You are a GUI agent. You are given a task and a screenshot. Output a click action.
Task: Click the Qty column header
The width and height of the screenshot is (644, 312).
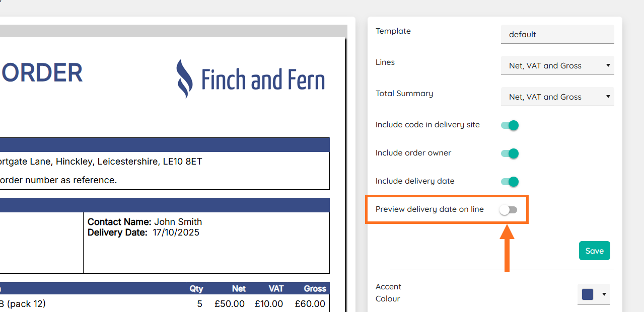pyautogui.click(x=196, y=288)
